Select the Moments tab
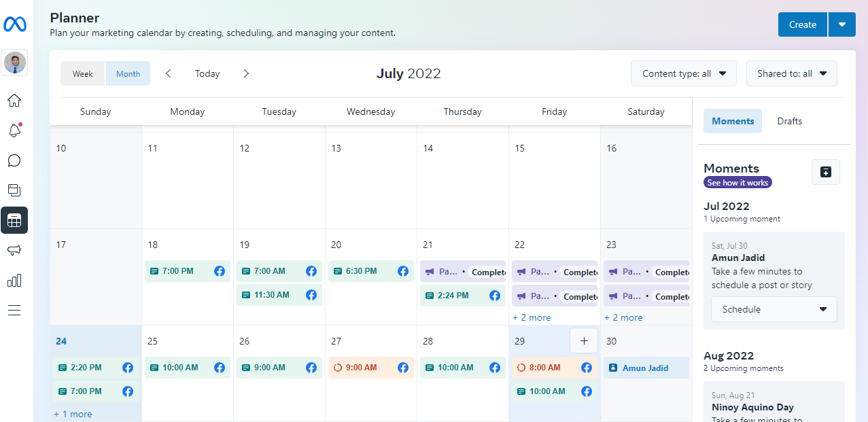 coord(733,121)
